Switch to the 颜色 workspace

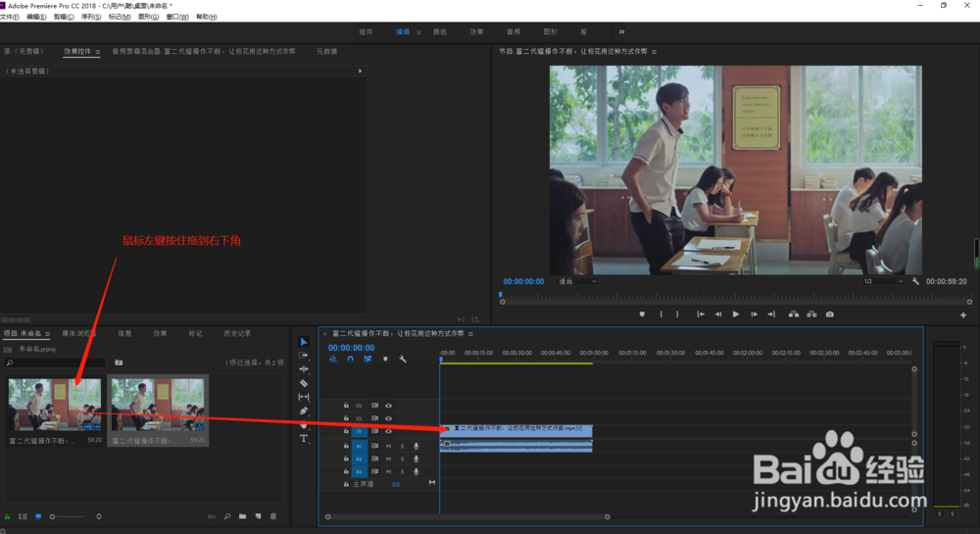(x=440, y=32)
